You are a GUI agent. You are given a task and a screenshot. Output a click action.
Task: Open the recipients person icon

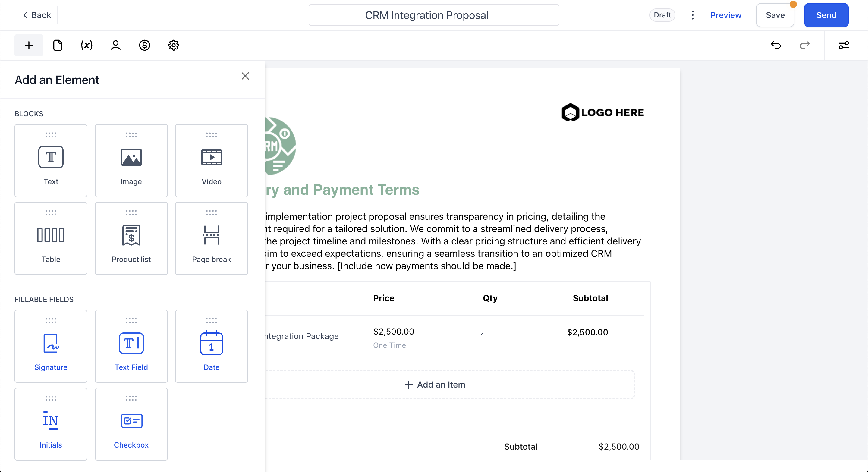(115, 45)
